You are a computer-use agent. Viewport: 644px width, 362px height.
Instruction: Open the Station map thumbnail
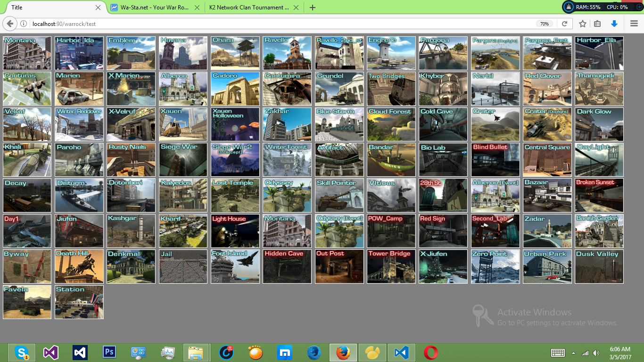click(x=79, y=302)
